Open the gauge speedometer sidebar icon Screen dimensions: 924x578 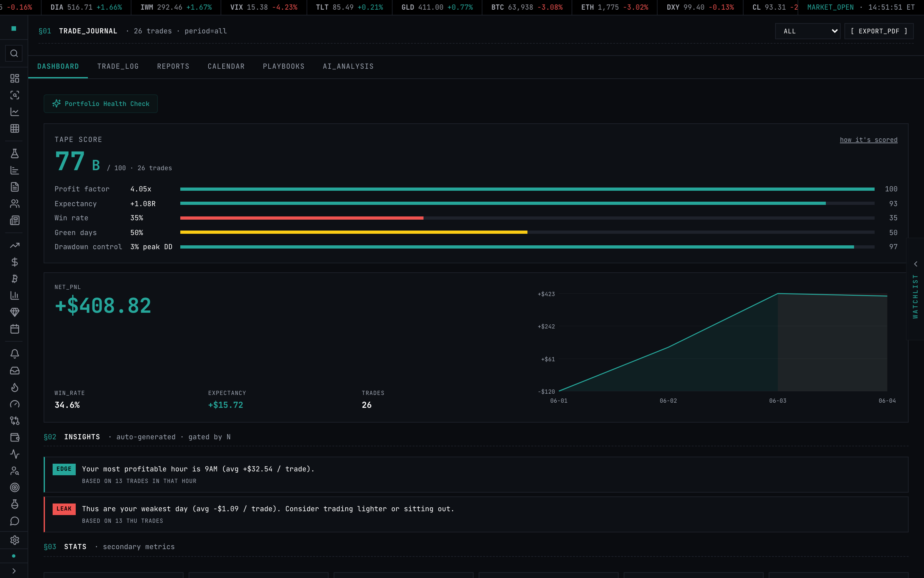14,404
